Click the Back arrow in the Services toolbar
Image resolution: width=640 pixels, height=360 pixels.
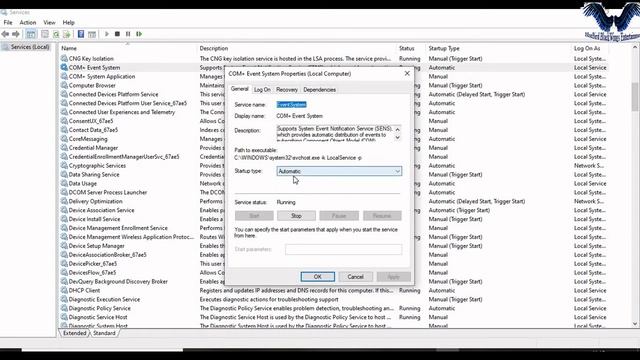pyautogui.click(x=5, y=34)
